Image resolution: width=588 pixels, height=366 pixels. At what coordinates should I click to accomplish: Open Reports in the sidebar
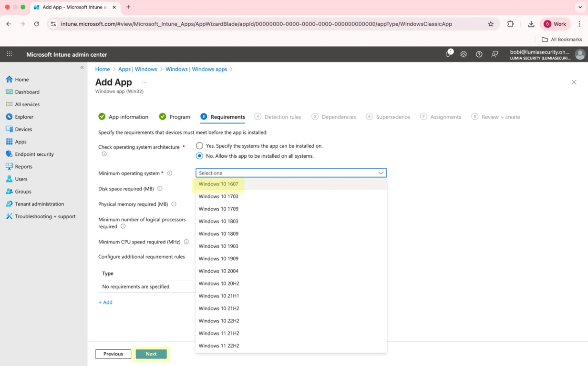coord(19,166)
